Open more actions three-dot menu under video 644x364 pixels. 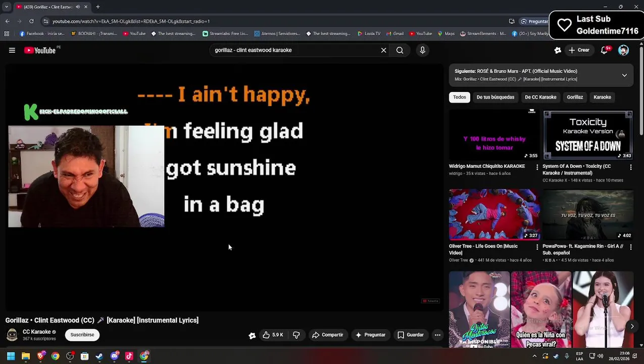point(438,335)
